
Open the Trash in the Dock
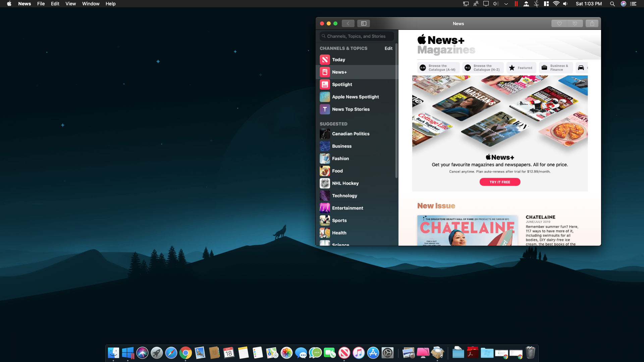coord(530,353)
